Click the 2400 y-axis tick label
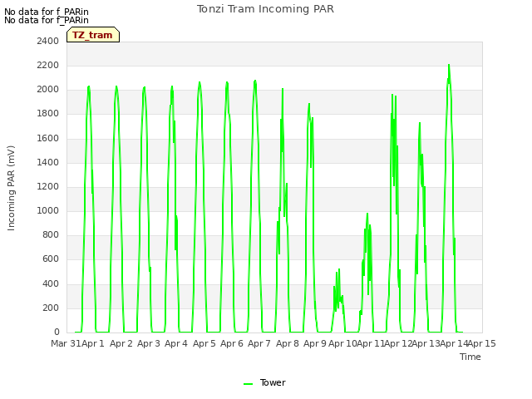 click(48, 41)
